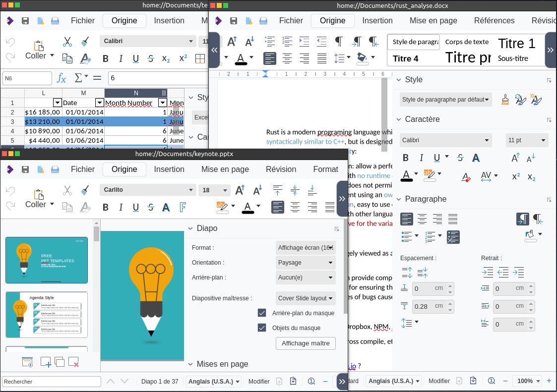Image resolution: width=557 pixels, height=392 pixels.
Task: Click the function wizard fx icon
Action: [x=62, y=78]
